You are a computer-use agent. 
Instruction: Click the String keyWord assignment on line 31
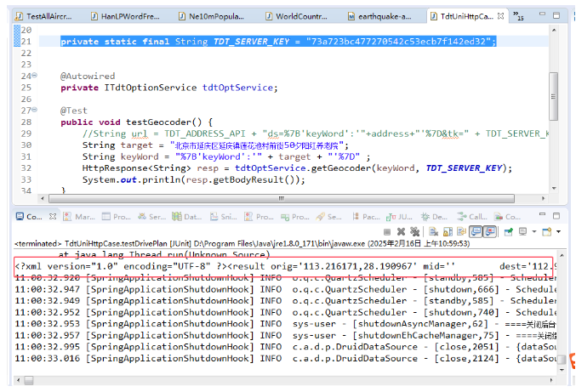click(x=226, y=156)
